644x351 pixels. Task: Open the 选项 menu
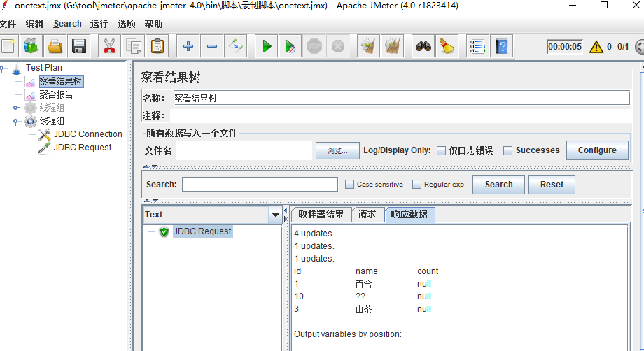(126, 24)
